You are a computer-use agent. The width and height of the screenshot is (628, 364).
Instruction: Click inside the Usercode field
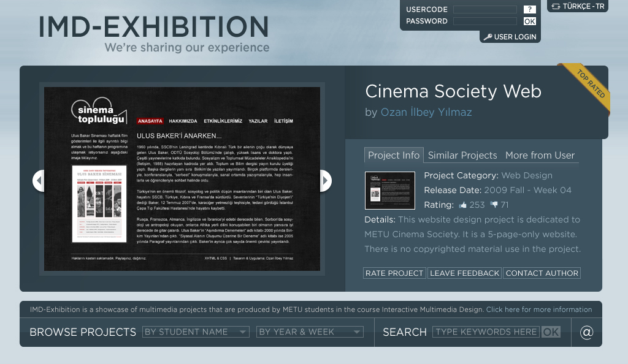click(x=485, y=9)
